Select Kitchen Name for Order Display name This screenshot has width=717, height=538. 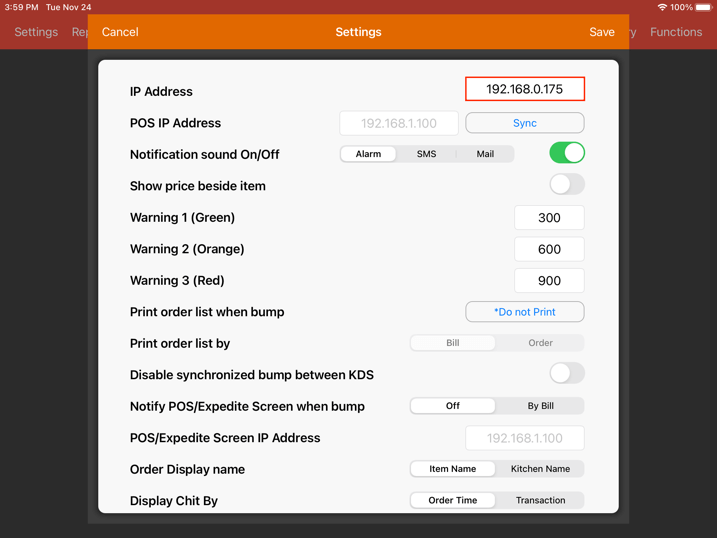click(540, 469)
